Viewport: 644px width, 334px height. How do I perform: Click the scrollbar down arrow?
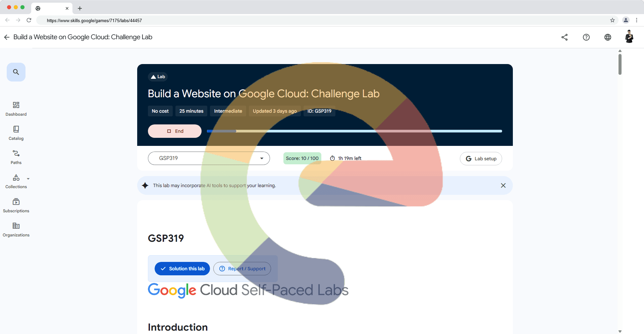[620, 331]
